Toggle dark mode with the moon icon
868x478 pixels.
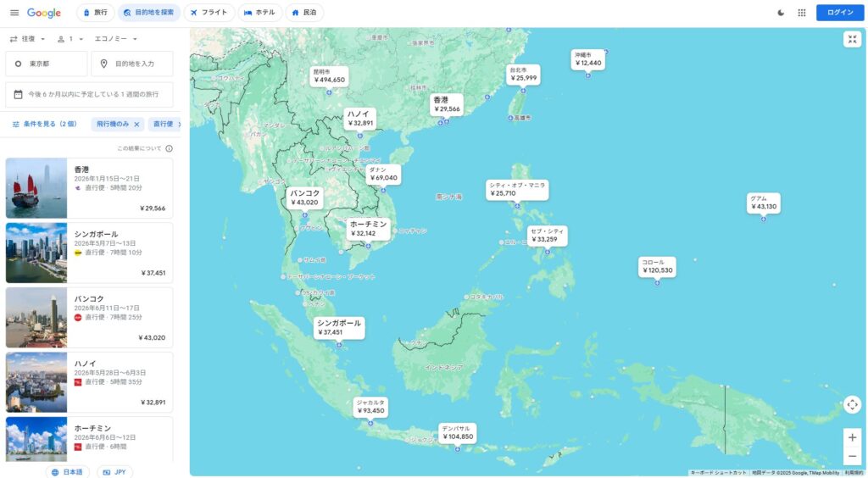coord(781,13)
